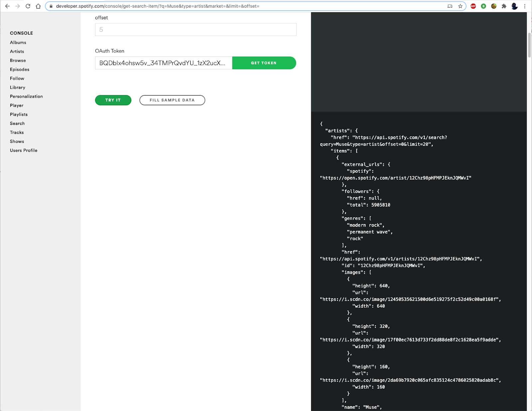Open the red ABP Adblock extension icon
532x411 pixels.
(473, 6)
